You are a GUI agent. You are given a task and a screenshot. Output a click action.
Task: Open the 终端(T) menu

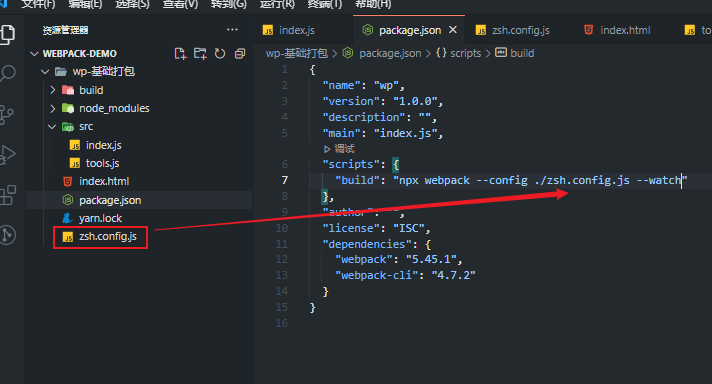coord(325,5)
